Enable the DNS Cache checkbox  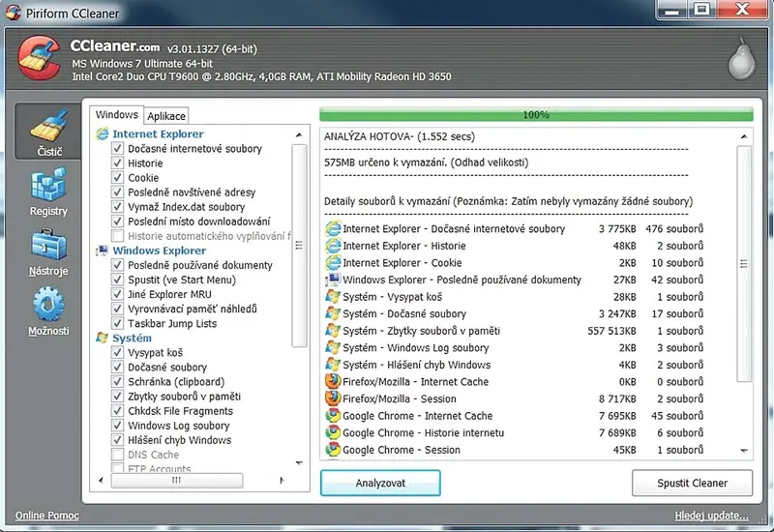(x=117, y=455)
